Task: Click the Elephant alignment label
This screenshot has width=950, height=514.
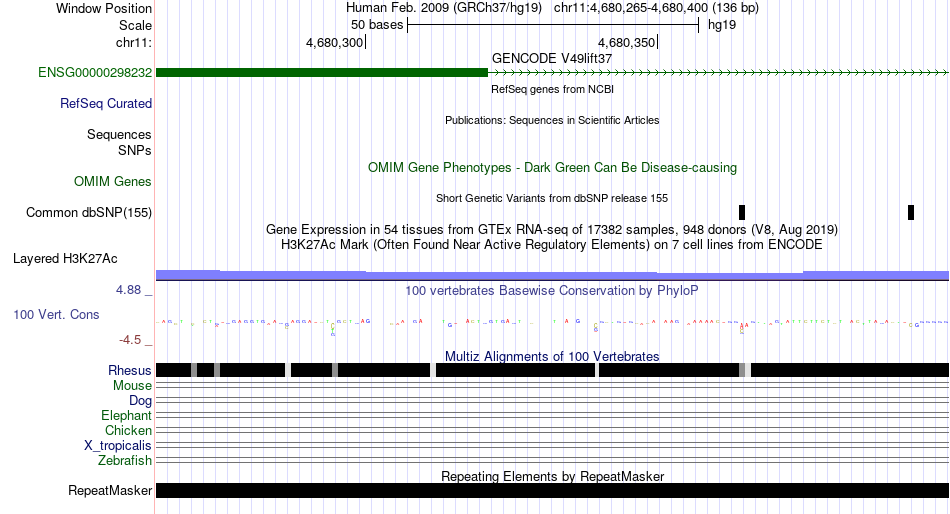Action: click(x=127, y=416)
